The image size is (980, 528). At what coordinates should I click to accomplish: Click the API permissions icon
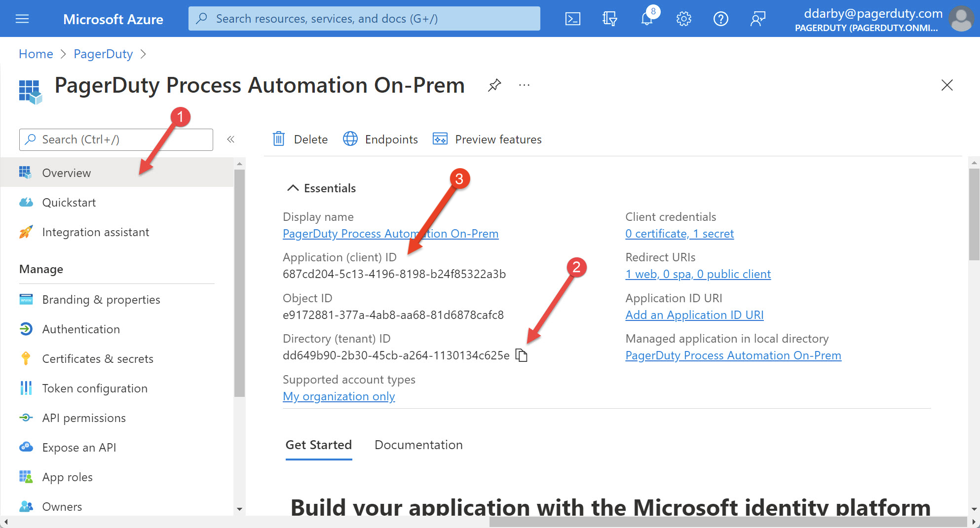(x=26, y=418)
